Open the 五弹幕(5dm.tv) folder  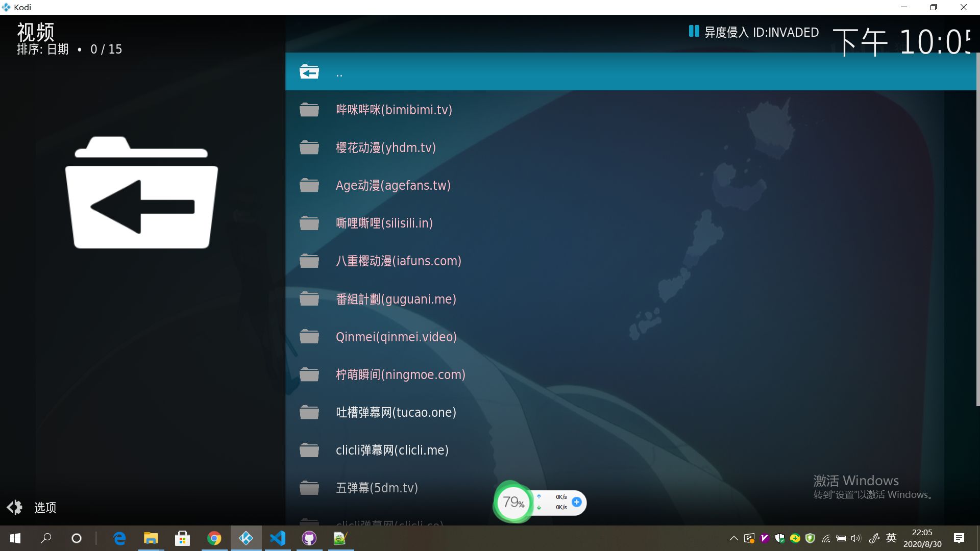(x=630, y=488)
